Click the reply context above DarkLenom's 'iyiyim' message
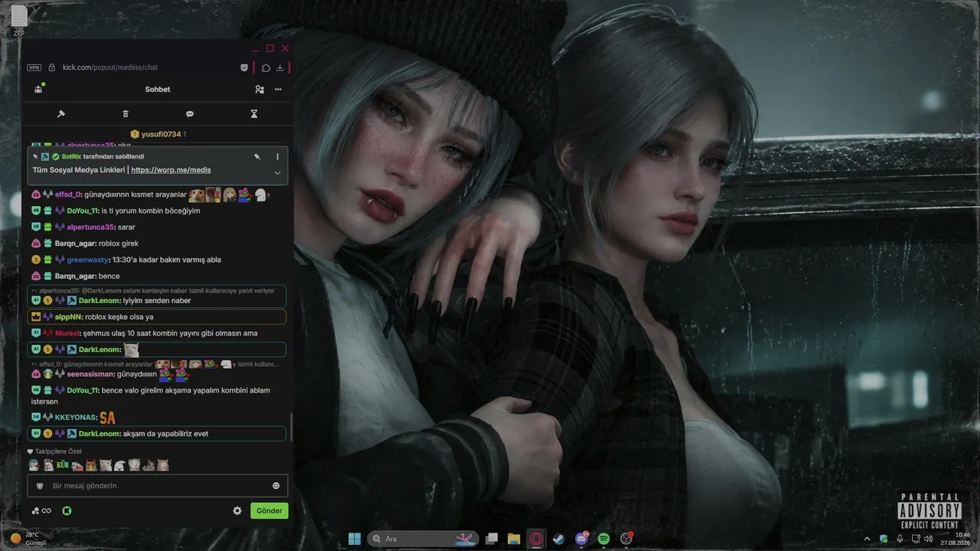Image resolution: width=980 pixels, height=551 pixels. point(157,291)
